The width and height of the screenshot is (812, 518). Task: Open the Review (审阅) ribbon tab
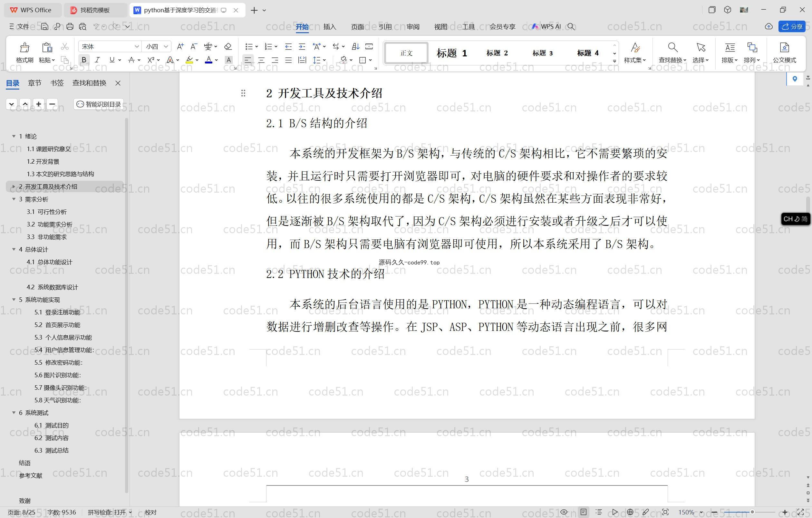(x=413, y=27)
